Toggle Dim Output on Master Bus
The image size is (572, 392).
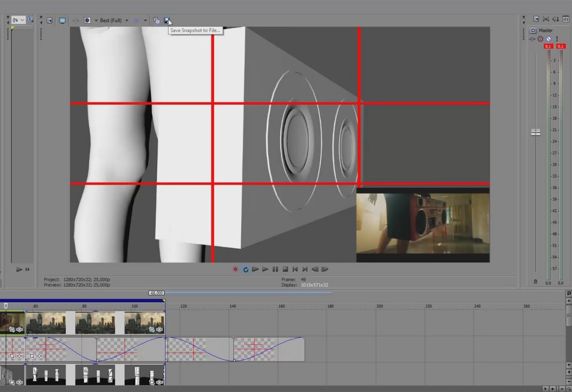pyautogui.click(x=556, y=19)
